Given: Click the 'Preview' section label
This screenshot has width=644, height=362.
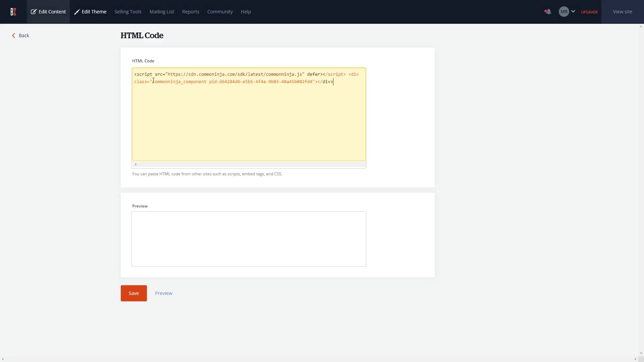Looking at the screenshot, I should pyautogui.click(x=140, y=206).
